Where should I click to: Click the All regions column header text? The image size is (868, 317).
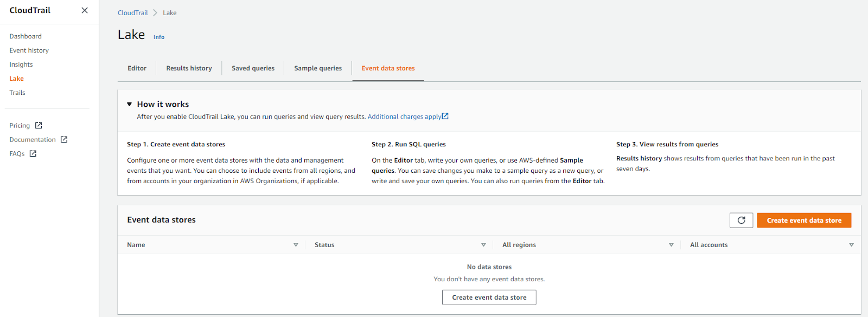[519, 245]
